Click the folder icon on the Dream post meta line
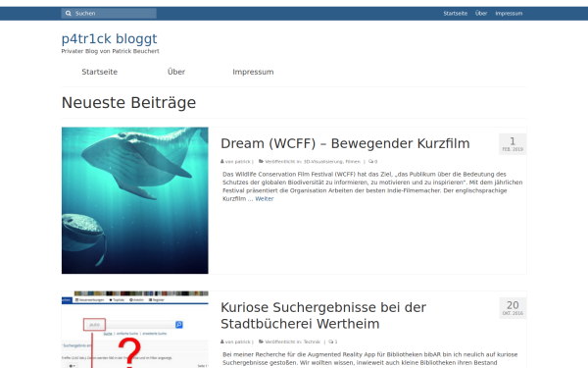This screenshot has height=368, width=588. 261,162
